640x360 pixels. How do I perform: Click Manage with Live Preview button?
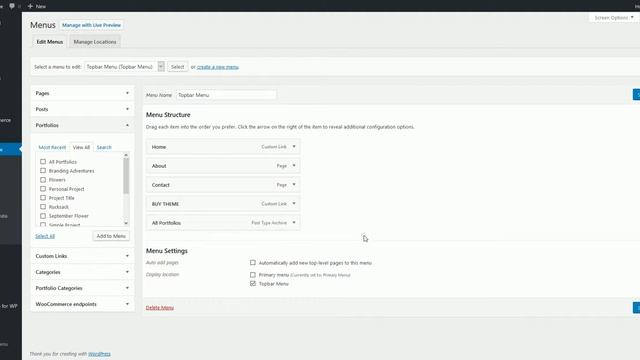91,25
